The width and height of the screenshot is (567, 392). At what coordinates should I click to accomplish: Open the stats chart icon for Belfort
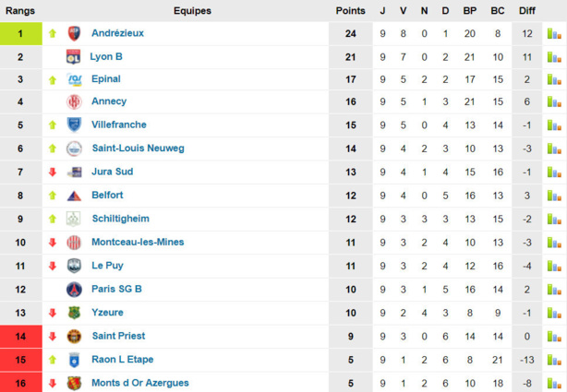[554, 196]
